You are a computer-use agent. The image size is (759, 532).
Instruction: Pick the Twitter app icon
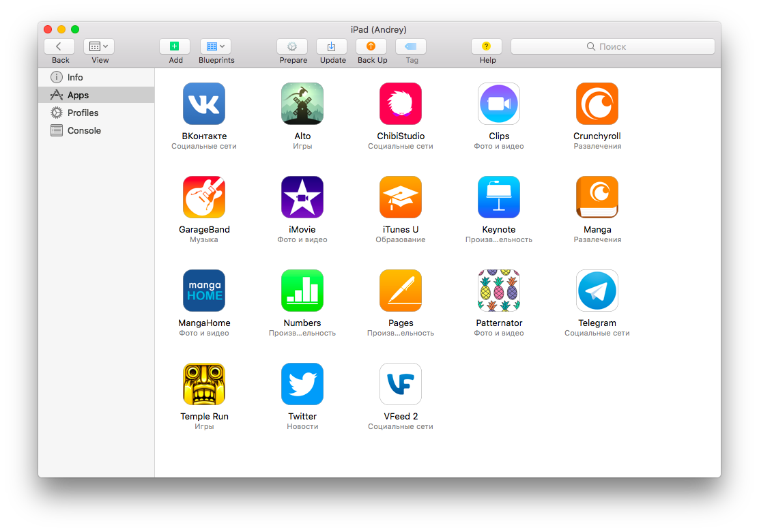302,384
